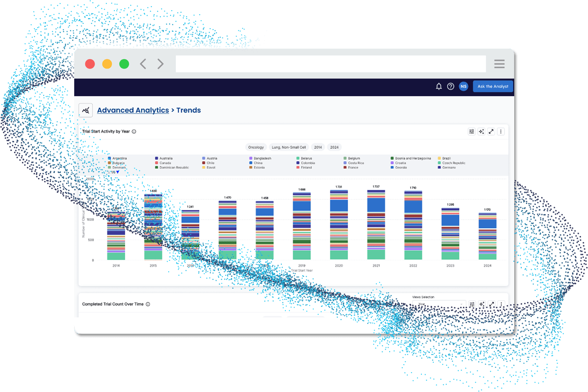Open more options on Completed Trial Count chart

pyautogui.click(x=501, y=304)
